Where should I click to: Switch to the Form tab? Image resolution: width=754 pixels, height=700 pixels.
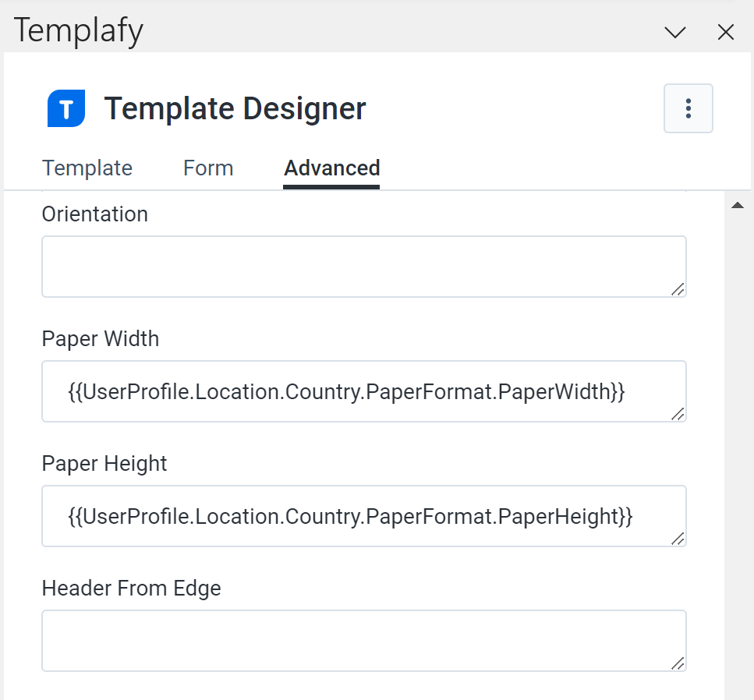(207, 168)
